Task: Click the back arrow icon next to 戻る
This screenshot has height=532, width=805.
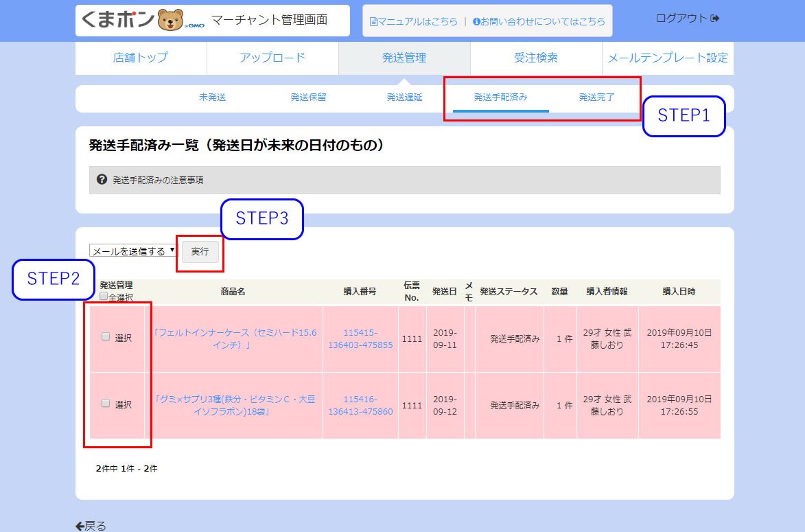Action: tap(80, 526)
